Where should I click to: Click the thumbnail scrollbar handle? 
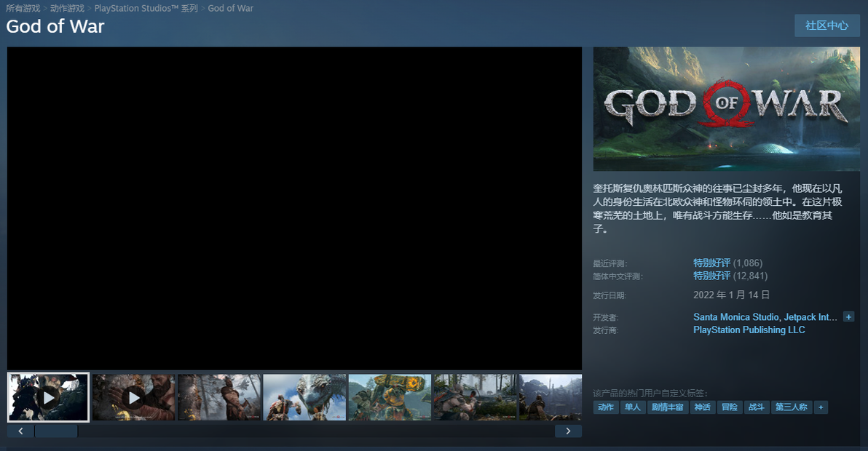[x=56, y=431]
